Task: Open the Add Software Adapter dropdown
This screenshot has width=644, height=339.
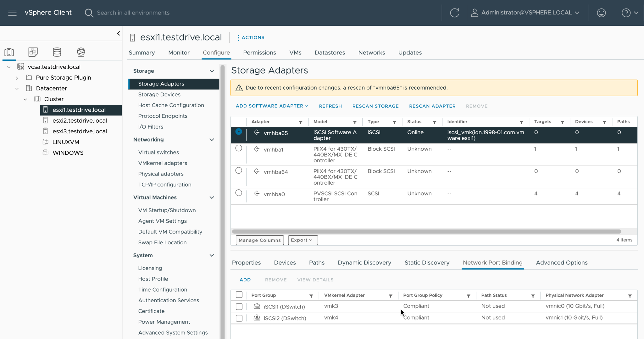Action: (x=272, y=106)
